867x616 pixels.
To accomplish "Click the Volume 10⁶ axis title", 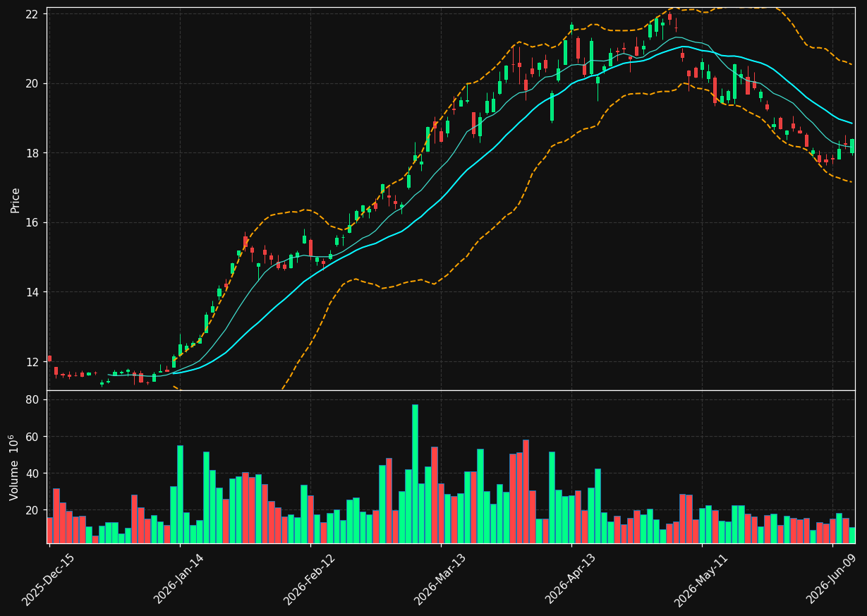I will (16, 467).
